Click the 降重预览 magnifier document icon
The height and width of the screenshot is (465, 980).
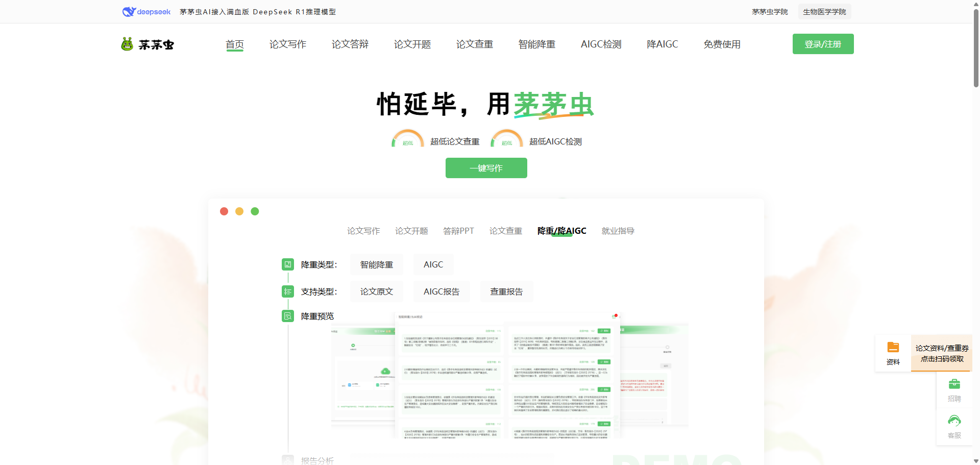288,316
